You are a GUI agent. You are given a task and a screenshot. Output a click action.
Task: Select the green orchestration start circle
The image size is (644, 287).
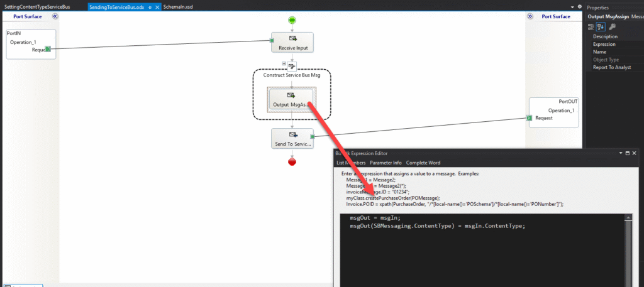[292, 20]
